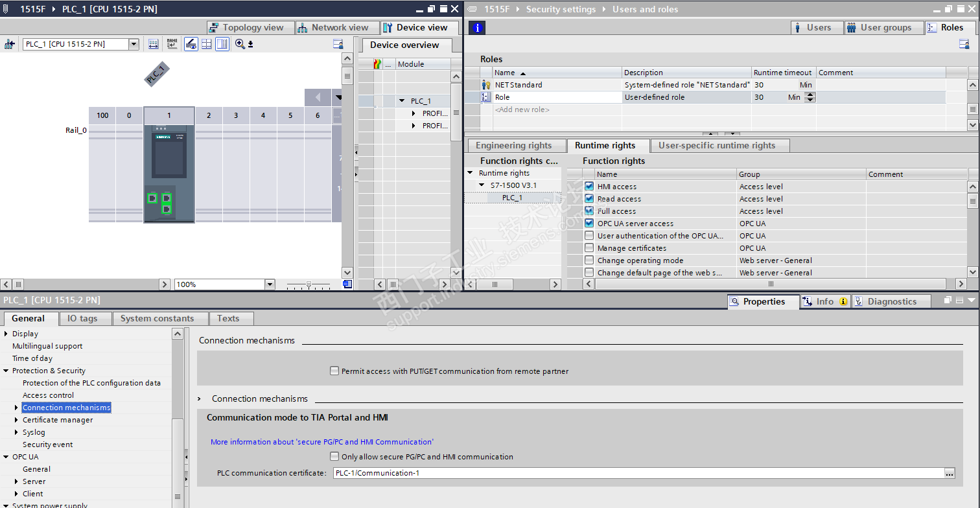Click Add new role entry
Image resolution: width=980 pixels, height=508 pixels.
(x=522, y=110)
